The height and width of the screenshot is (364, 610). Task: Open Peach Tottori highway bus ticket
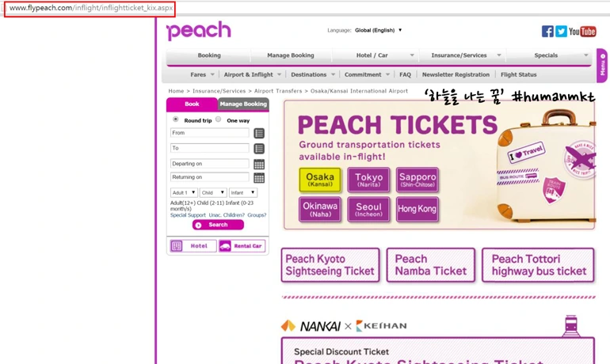click(x=538, y=265)
